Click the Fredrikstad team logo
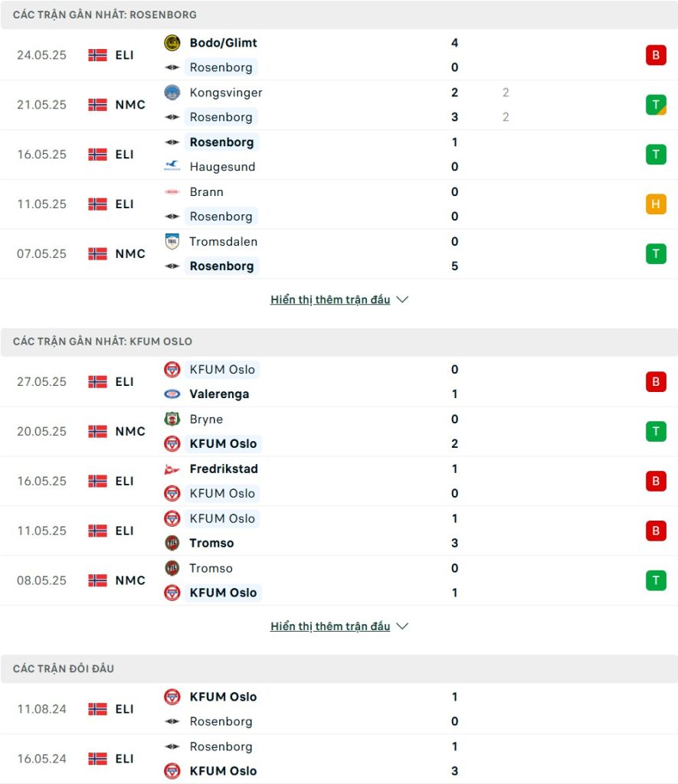Screen dimensions: 678x784 [x=172, y=469]
